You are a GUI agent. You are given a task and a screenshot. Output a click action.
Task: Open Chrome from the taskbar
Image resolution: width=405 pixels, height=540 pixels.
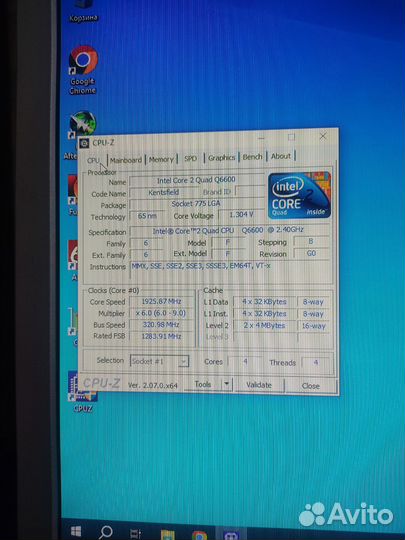(199, 535)
